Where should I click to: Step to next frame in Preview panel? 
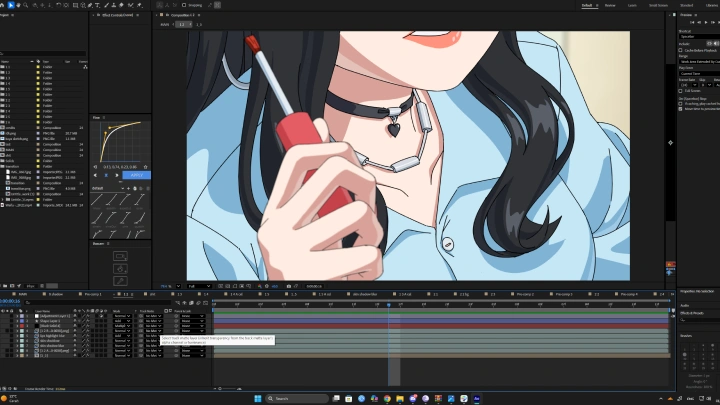tap(713, 22)
